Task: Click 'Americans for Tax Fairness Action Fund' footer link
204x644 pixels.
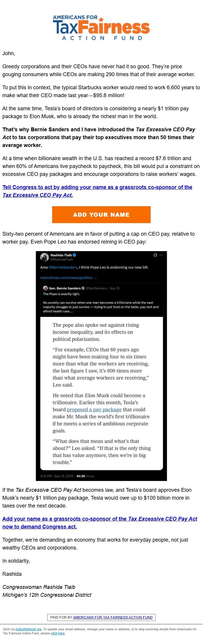Action: (113, 617)
